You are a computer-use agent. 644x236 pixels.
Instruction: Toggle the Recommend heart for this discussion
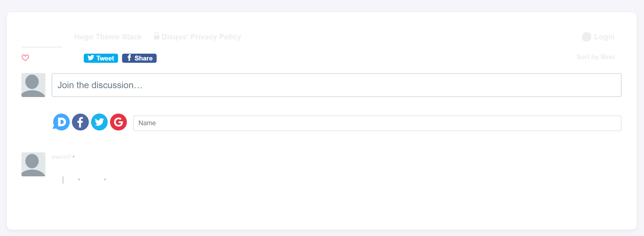click(25, 58)
